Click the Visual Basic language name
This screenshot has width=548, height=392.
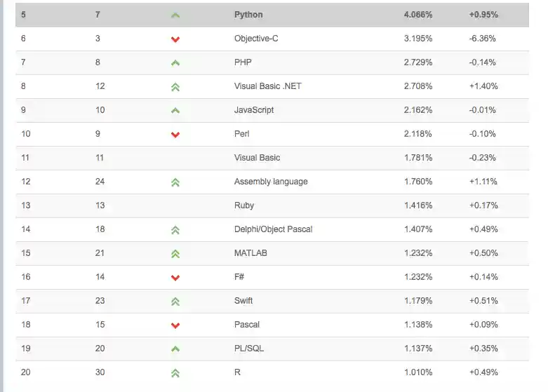click(257, 158)
